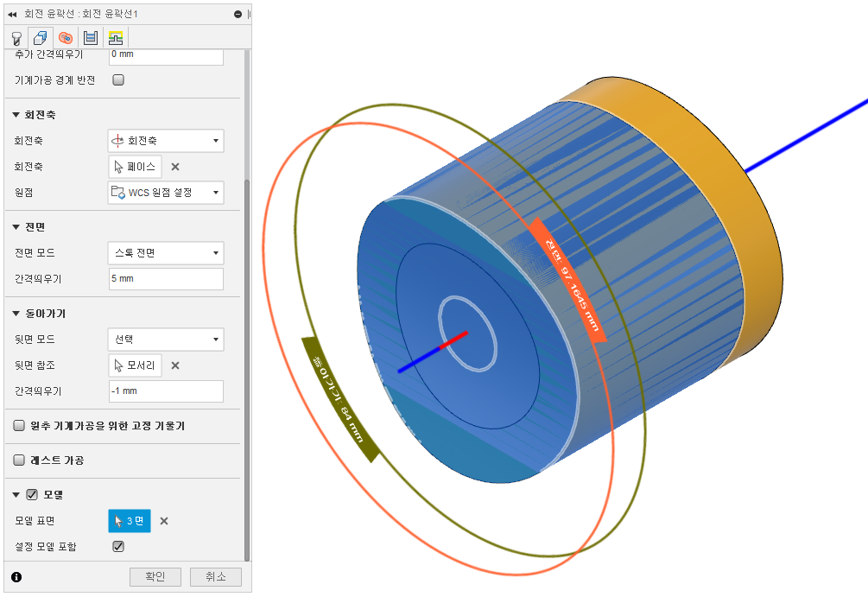Clear the 3 면 model surface selection
Screen dimensions: 868x597
coord(164,521)
